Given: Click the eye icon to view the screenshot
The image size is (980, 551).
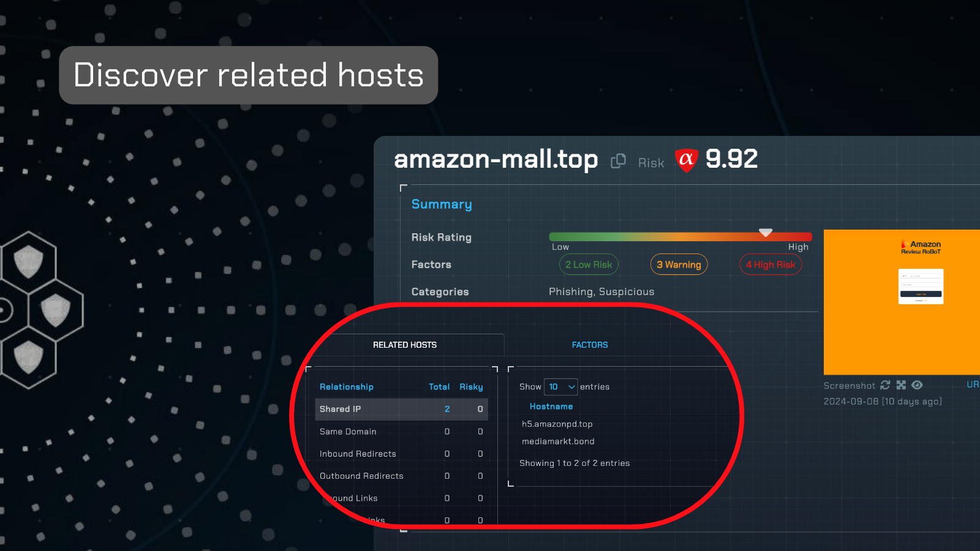Looking at the screenshot, I should [917, 385].
